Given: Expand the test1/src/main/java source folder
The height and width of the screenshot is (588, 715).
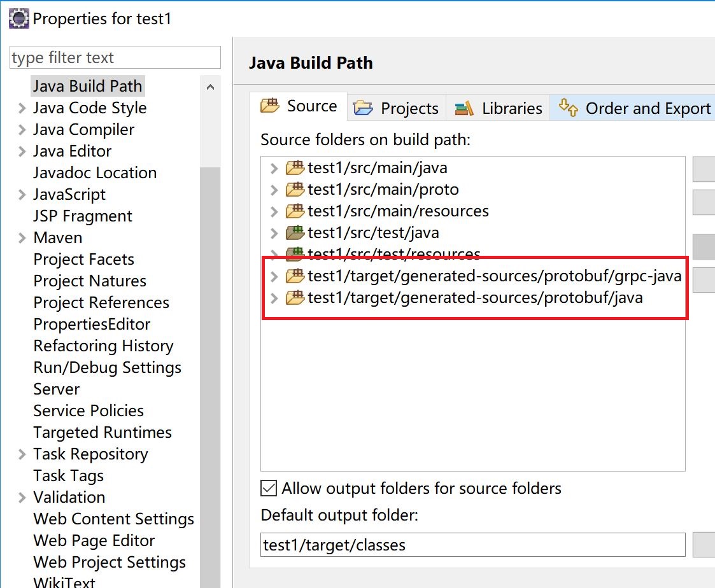Looking at the screenshot, I should coord(274,169).
